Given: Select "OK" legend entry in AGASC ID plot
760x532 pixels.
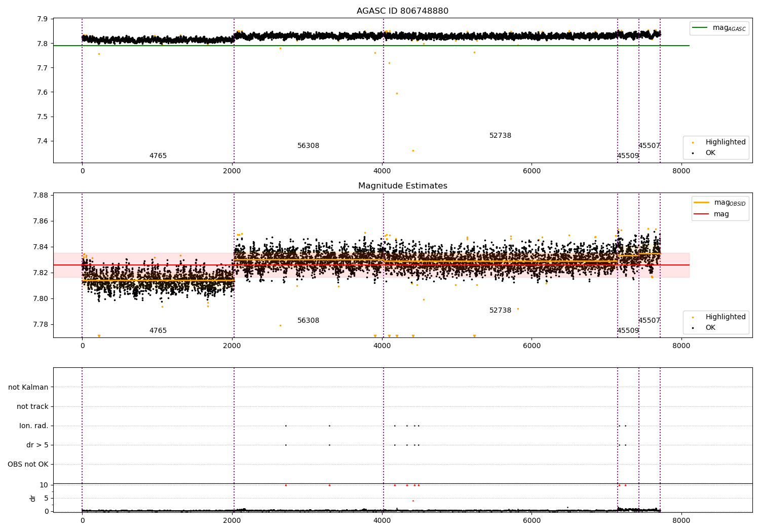Looking at the screenshot, I should tap(704, 153).
